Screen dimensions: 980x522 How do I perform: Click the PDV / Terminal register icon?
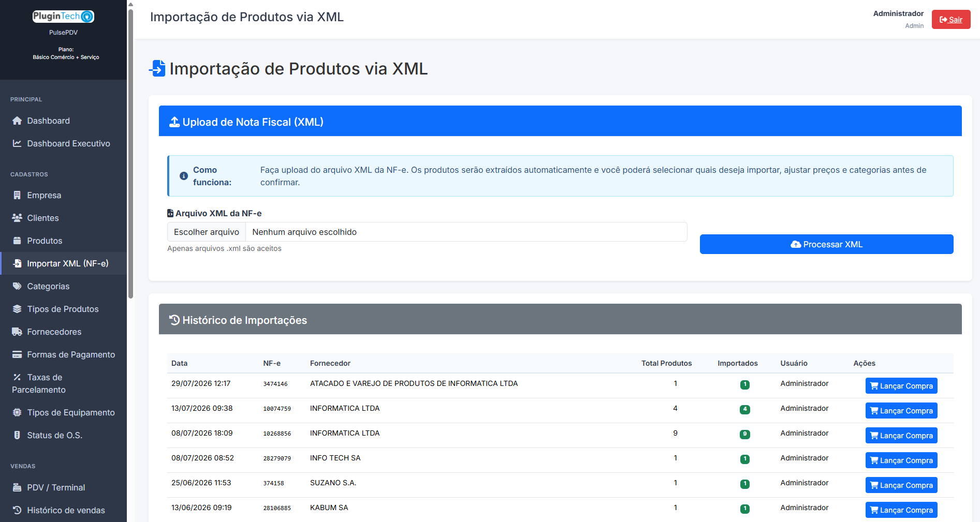tap(17, 487)
